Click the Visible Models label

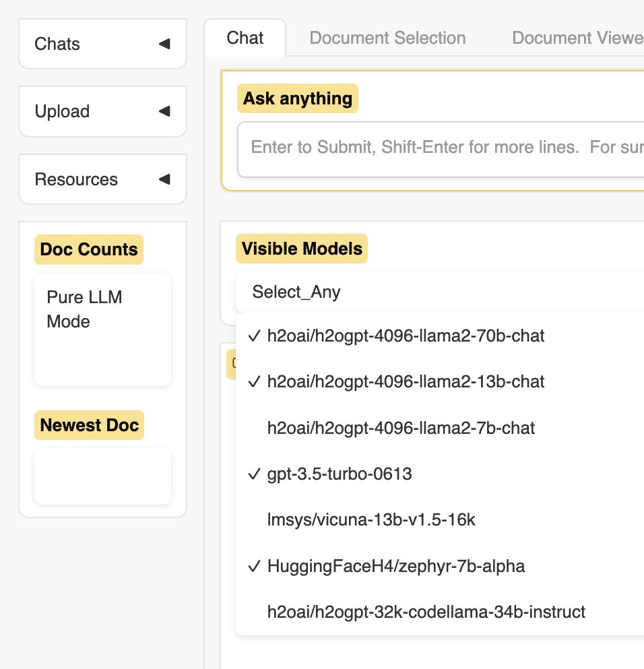pyautogui.click(x=302, y=249)
